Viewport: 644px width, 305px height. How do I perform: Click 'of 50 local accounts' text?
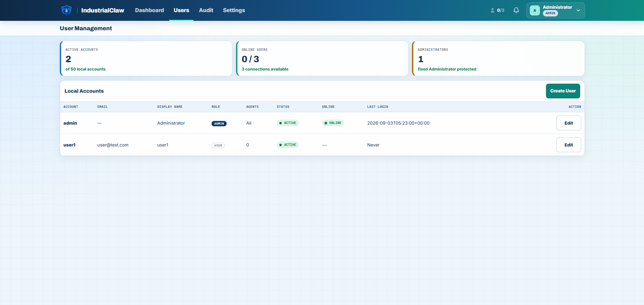point(86,69)
